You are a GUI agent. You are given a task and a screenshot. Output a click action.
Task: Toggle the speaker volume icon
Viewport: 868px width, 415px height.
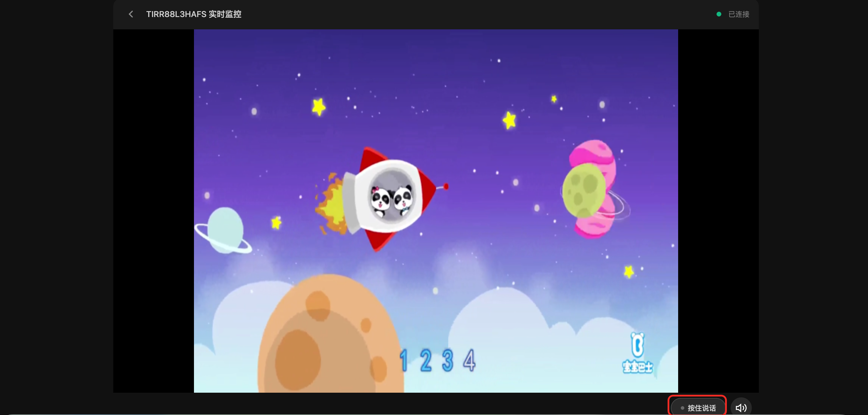pos(741,408)
